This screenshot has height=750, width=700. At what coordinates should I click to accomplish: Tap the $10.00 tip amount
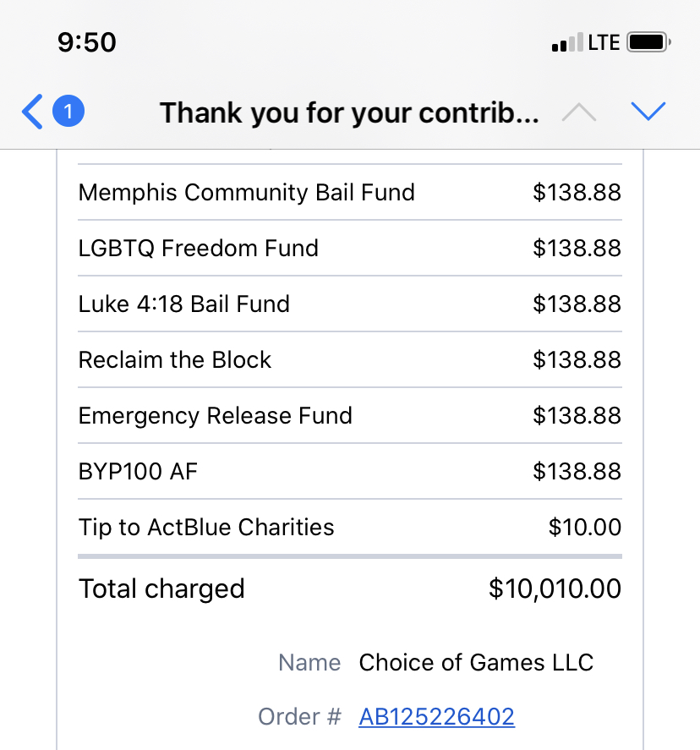pos(585,528)
